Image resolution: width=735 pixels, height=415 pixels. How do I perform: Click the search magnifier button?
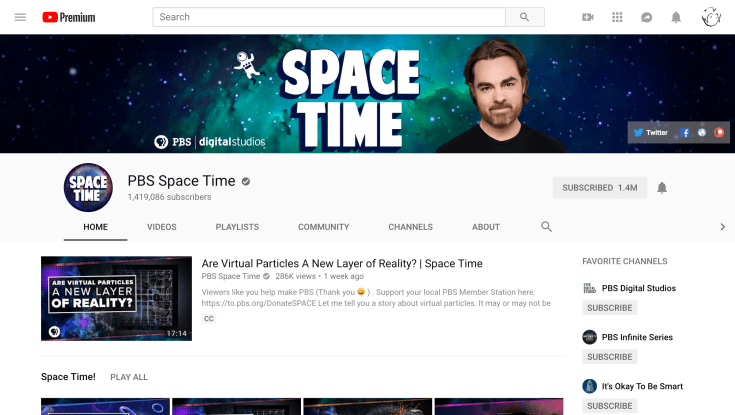pyautogui.click(x=525, y=17)
